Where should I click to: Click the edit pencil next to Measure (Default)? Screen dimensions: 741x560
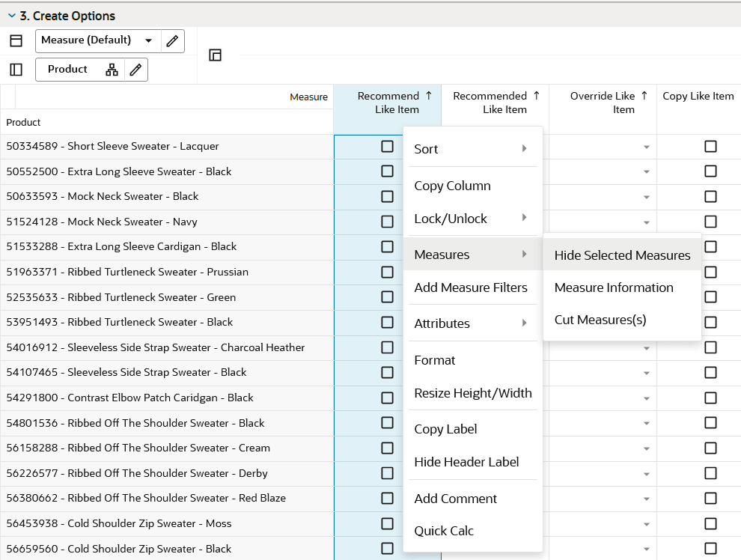tap(172, 41)
